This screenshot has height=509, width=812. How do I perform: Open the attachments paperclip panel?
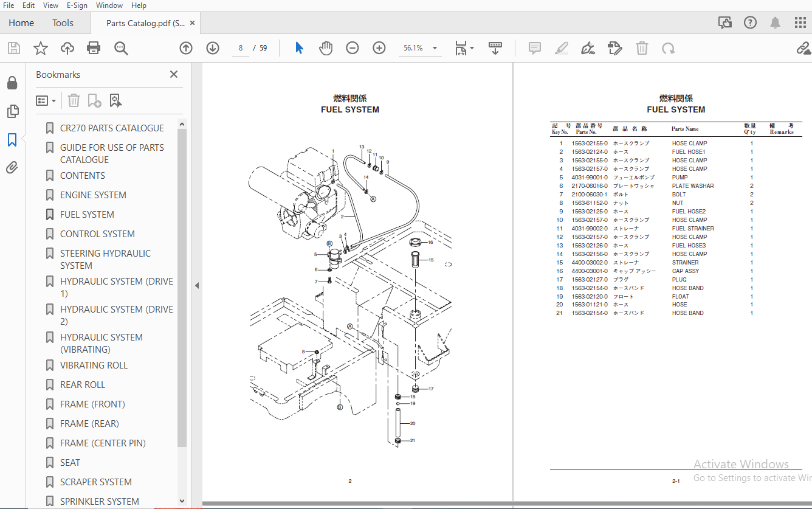point(12,167)
